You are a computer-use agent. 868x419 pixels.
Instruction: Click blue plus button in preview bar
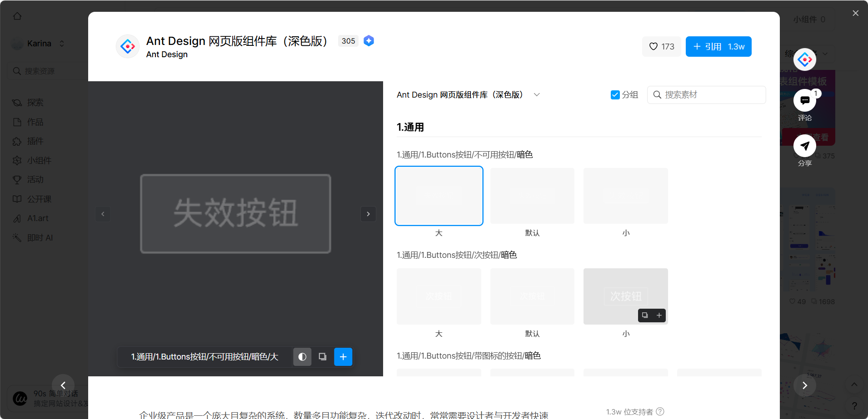point(343,357)
